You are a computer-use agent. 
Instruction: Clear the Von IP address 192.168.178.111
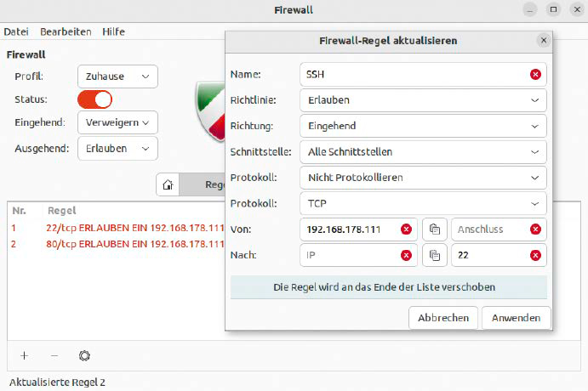(406, 229)
